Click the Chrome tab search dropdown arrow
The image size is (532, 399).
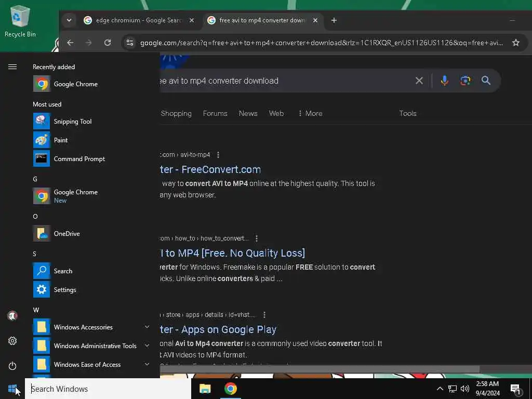pos(69,20)
